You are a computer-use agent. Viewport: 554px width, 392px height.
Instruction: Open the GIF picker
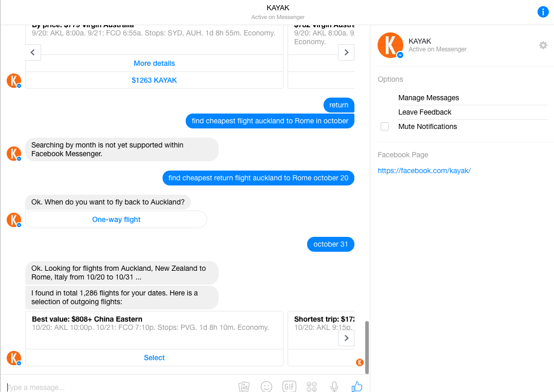click(290, 387)
